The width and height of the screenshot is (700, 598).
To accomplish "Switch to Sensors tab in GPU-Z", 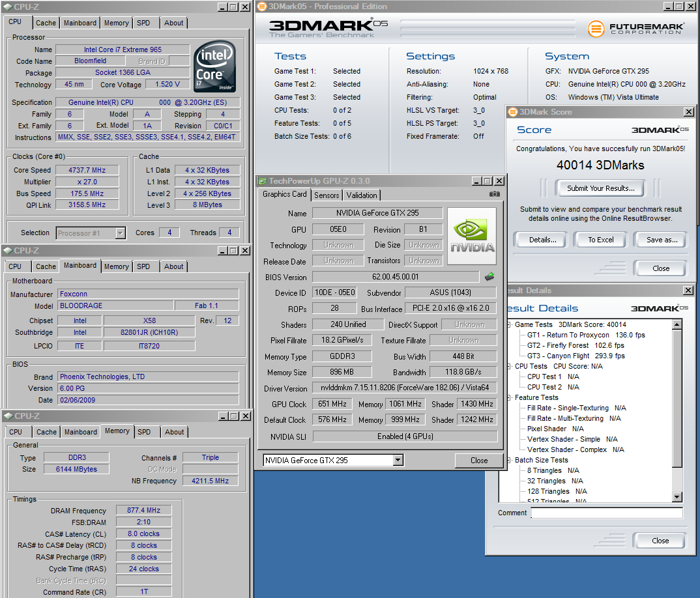I will pyautogui.click(x=327, y=195).
